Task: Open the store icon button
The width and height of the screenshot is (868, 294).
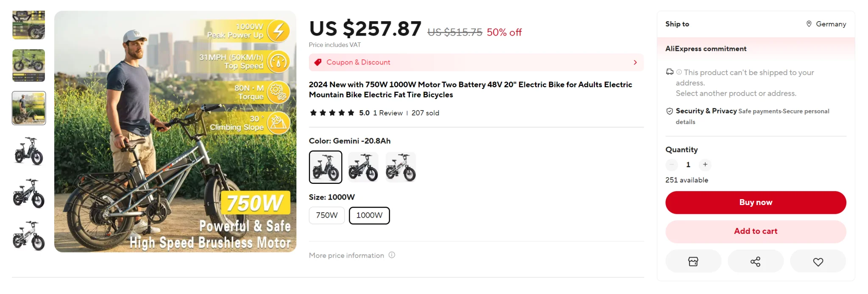Action: point(693,261)
